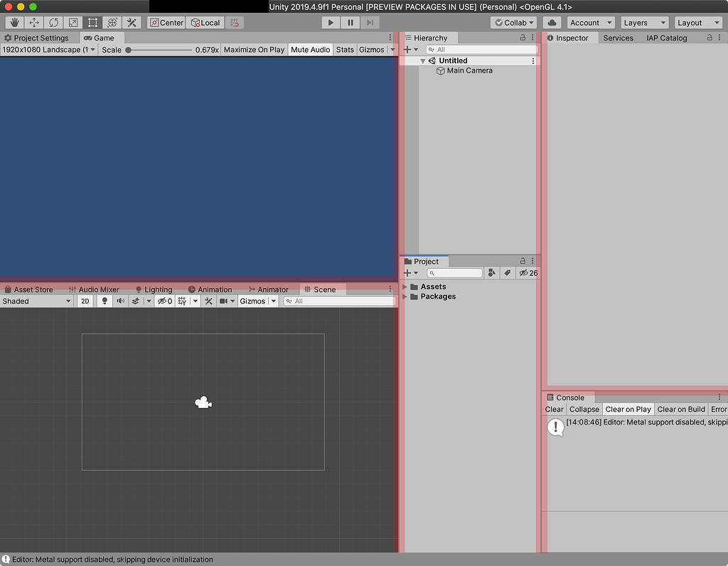The height and width of the screenshot is (566, 728).
Task: Select Main Camera in the Hierarchy
Action: 469,70
